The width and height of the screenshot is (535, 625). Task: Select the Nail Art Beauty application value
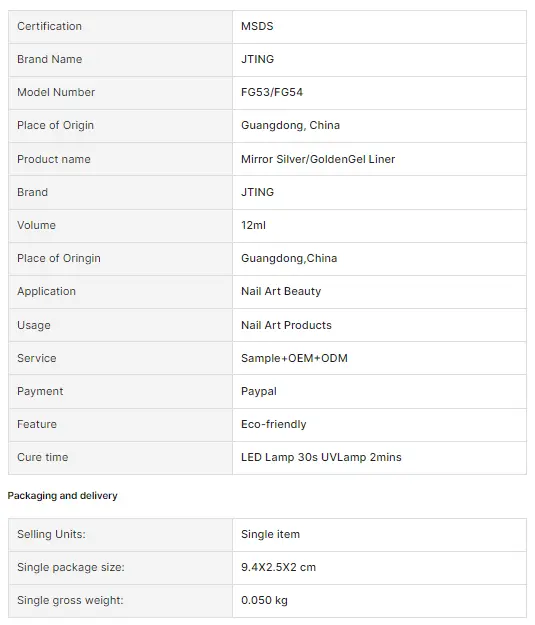(281, 291)
